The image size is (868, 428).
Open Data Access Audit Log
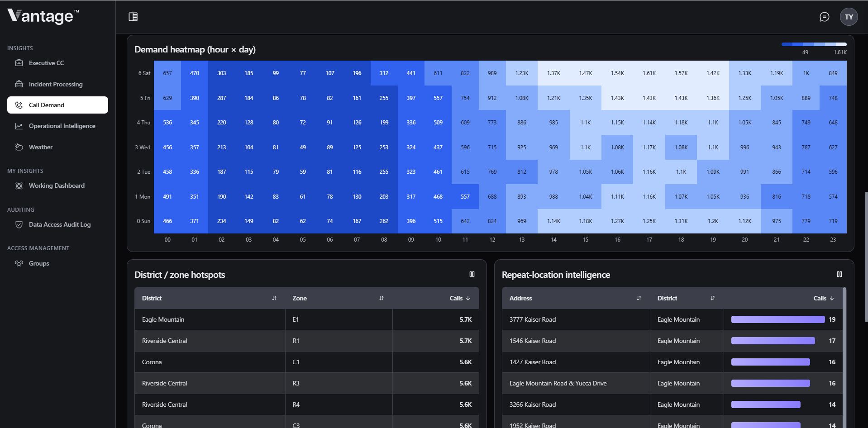pyautogui.click(x=57, y=225)
